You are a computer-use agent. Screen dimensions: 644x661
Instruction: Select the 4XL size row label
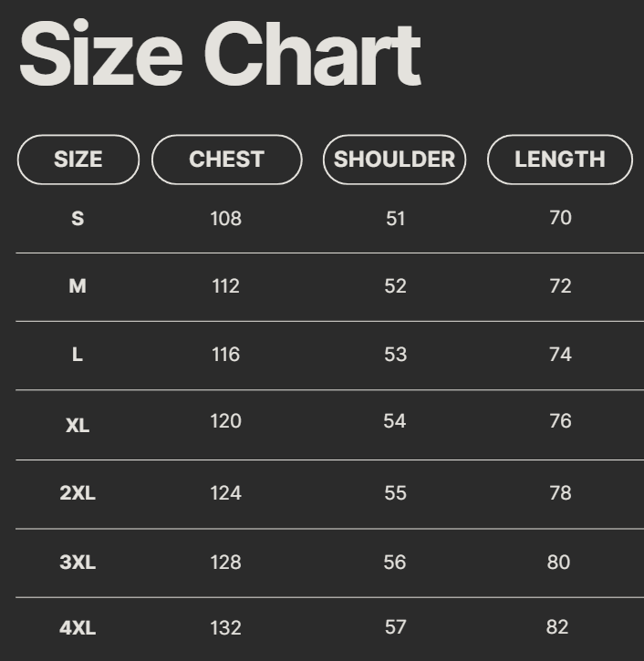click(x=78, y=628)
